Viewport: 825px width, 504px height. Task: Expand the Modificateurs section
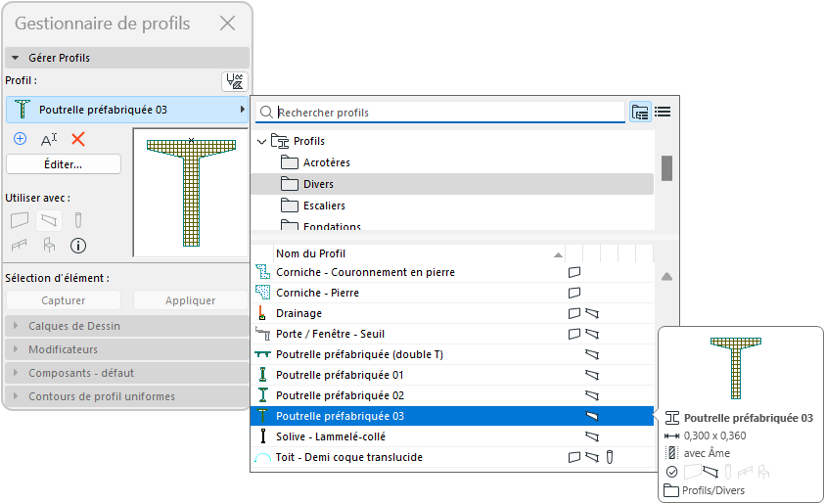pyautogui.click(x=127, y=349)
